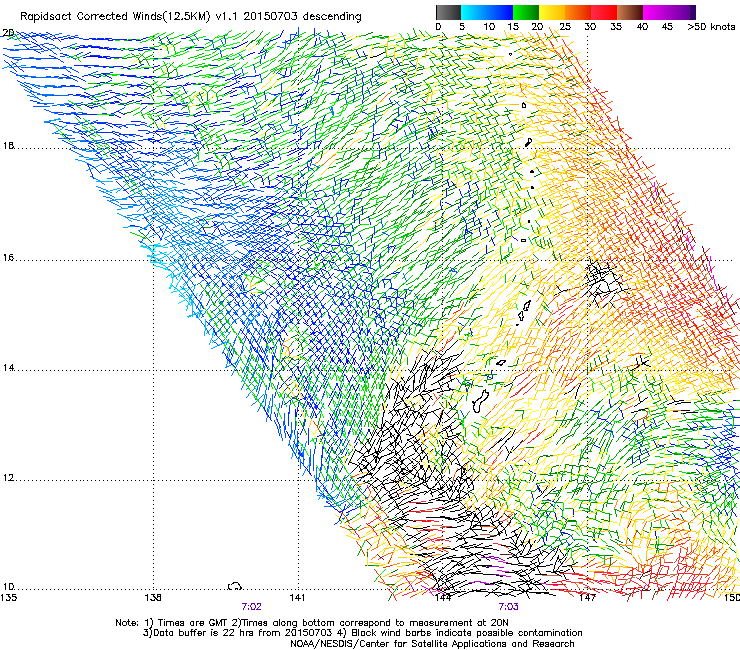Click the legend tick label '10'
This screenshot has height=650, width=740.
pyautogui.click(x=489, y=27)
